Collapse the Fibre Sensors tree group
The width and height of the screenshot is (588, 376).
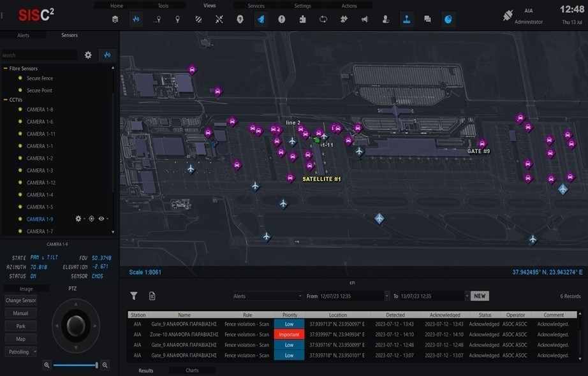[6, 68]
